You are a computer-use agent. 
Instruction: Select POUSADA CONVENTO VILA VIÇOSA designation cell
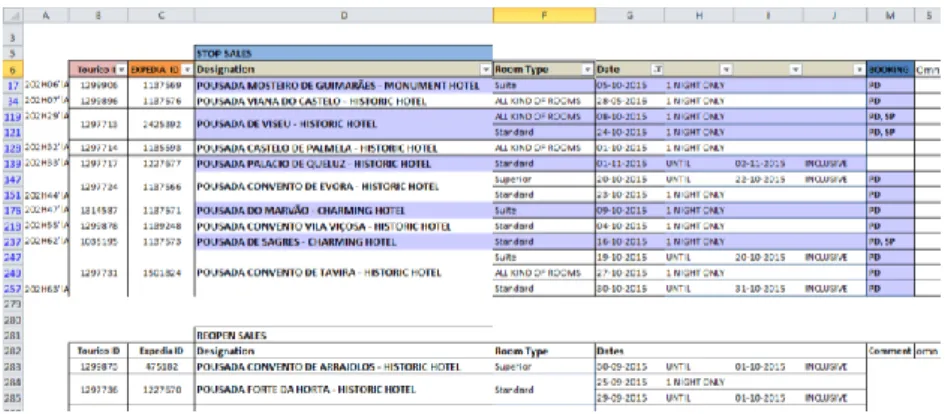[x=344, y=227]
